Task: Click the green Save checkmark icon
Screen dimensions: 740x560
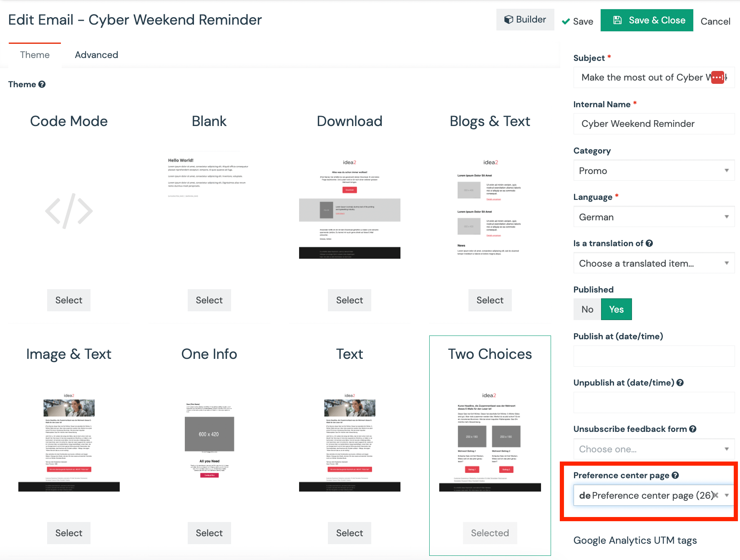Action: [x=566, y=21]
